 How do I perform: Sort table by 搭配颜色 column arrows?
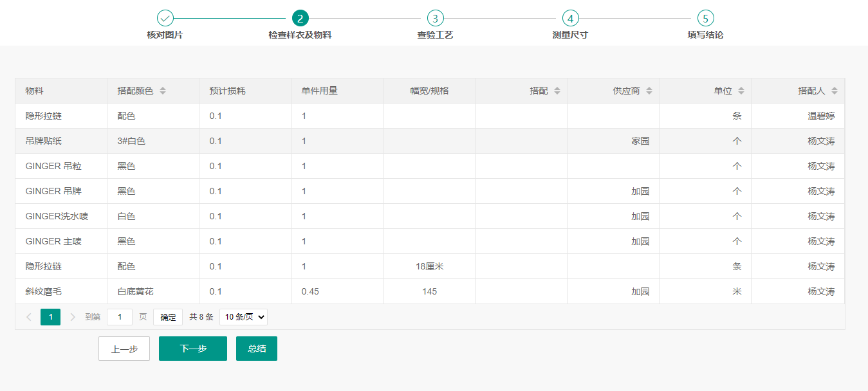click(163, 91)
